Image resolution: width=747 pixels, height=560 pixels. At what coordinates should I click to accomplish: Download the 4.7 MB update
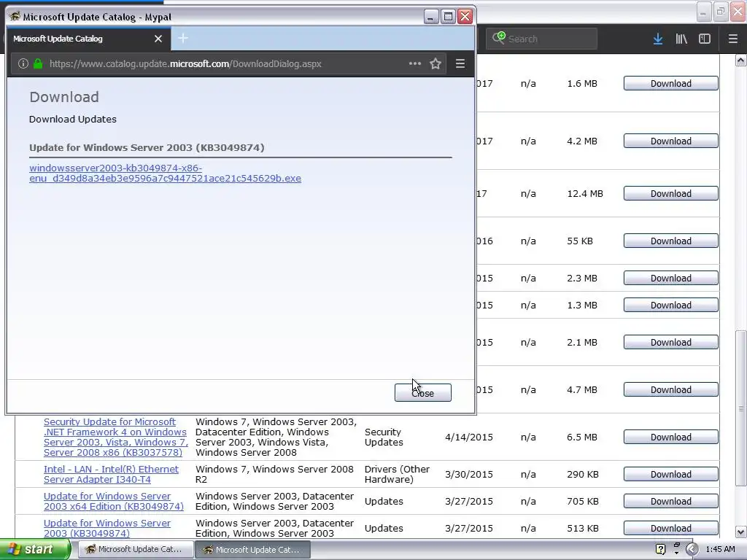click(x=671, y=389)
